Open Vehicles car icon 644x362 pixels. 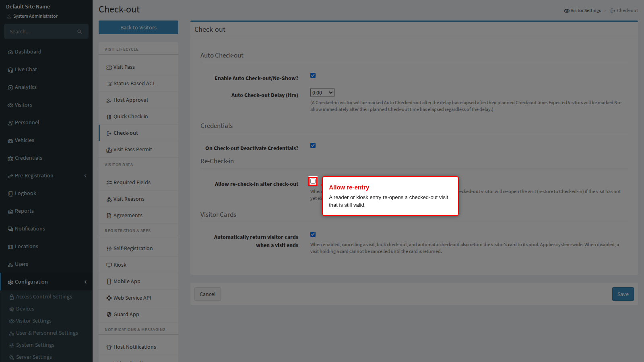click(x=10, y=141)
